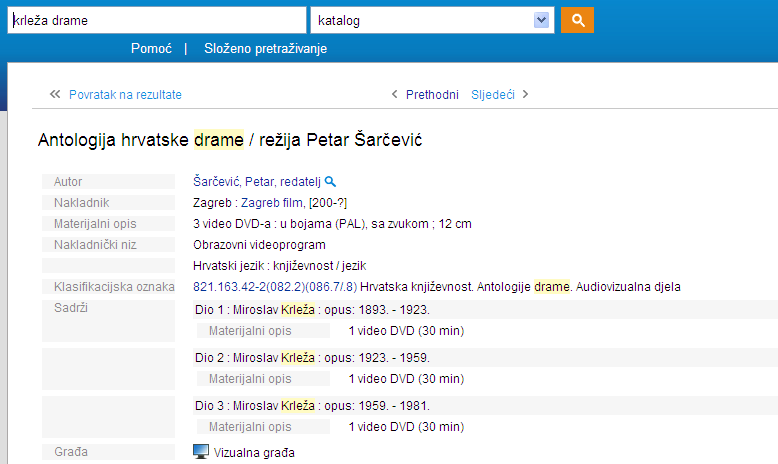The width and height of the screenshot is (778, 464).
Task: Click the right chevron after Sljedeći
Action: (526, 95)
